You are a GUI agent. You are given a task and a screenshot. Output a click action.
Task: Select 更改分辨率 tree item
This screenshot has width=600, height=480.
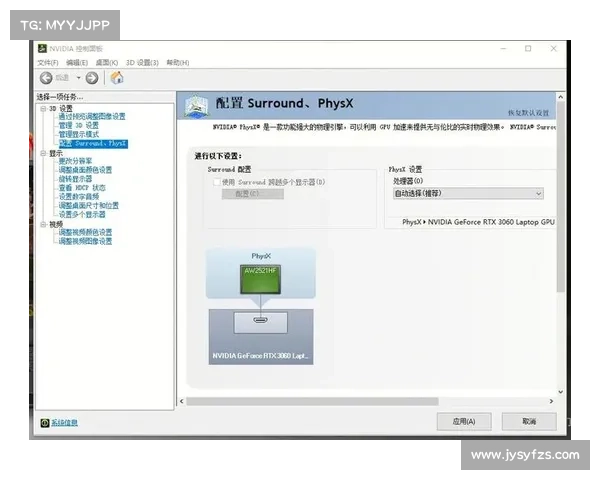(75, 161)
